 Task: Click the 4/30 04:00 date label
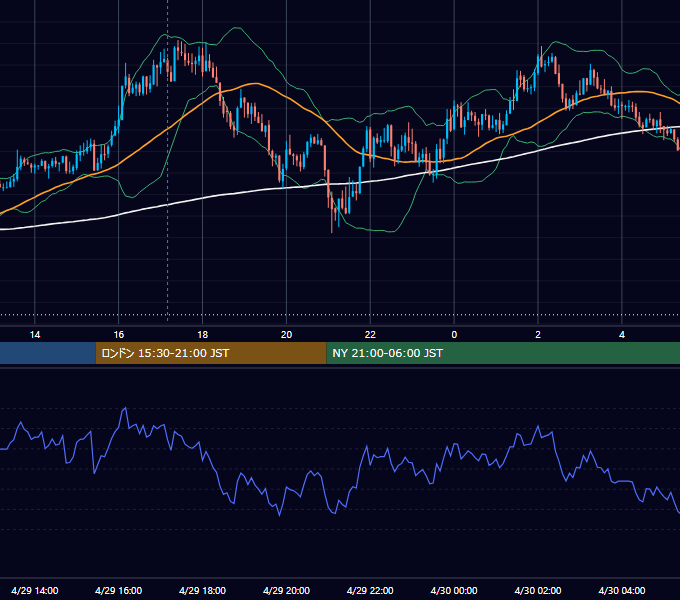point(622,590)
